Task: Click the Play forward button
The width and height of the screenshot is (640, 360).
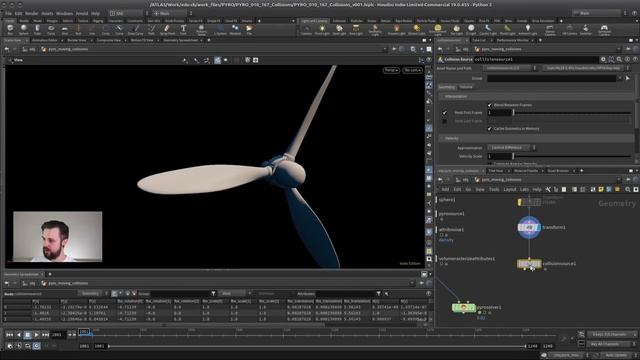Action: click(x=36, y=335)
